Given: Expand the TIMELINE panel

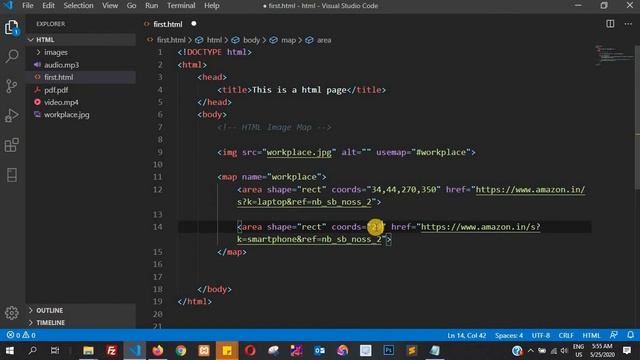Looking at the screenshot, I should [x=82, y=322].
